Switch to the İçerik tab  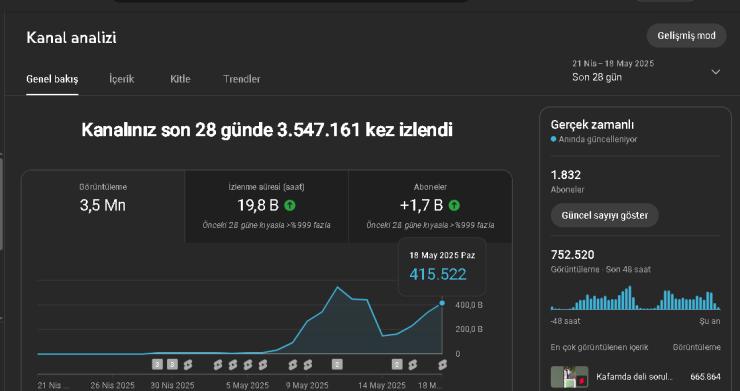[x=122, y=79]
